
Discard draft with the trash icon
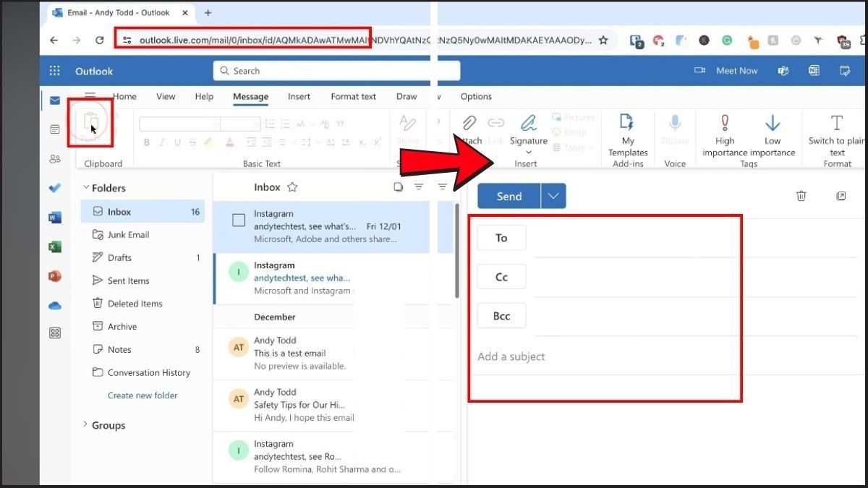[801, 196]
